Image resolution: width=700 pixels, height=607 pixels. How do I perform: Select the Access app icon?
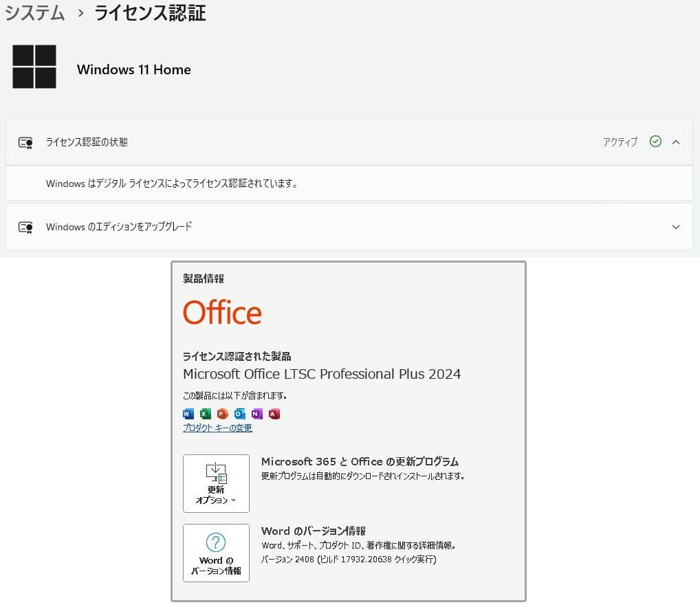coord(274,414)
